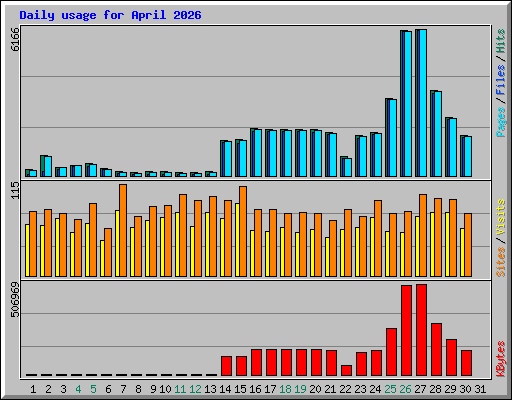Image resolution: width=512 pixels, height=400 pixels.
Task: Click the 6166 axis value
Action: 15,39
